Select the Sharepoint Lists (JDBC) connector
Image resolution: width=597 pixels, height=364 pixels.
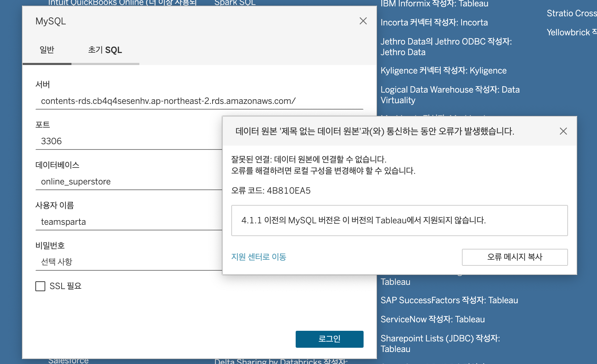tap(440, 344)
